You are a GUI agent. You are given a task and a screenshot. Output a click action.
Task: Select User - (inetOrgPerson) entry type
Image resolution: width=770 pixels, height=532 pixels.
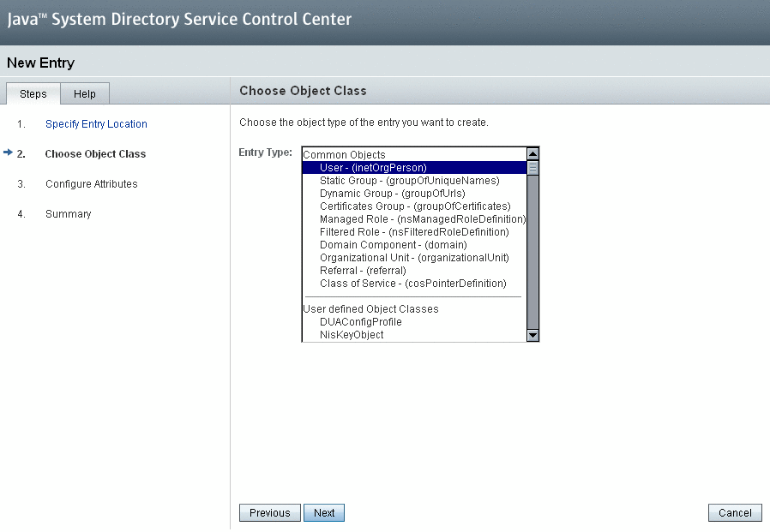414,168
